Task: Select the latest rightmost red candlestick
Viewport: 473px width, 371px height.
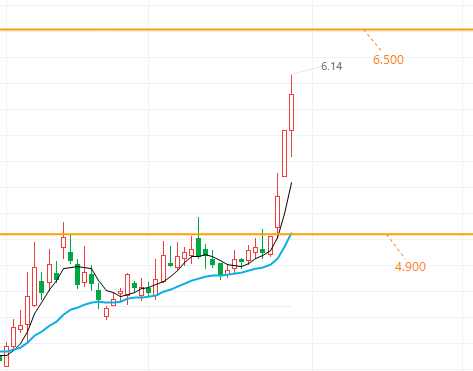Action: pos(292,116)
